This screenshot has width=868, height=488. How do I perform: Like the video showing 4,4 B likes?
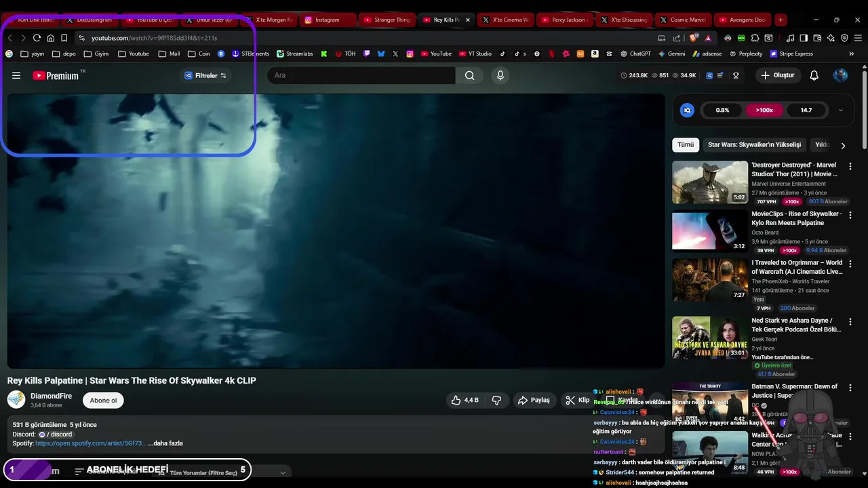pyautogui.click(x=465, y=400)
